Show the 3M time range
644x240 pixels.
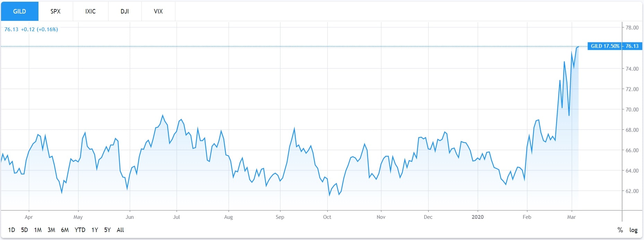pos(51,230)
